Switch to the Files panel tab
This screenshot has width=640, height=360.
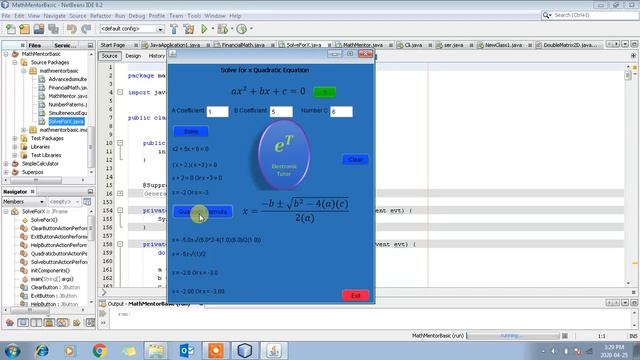pos(35,45)
